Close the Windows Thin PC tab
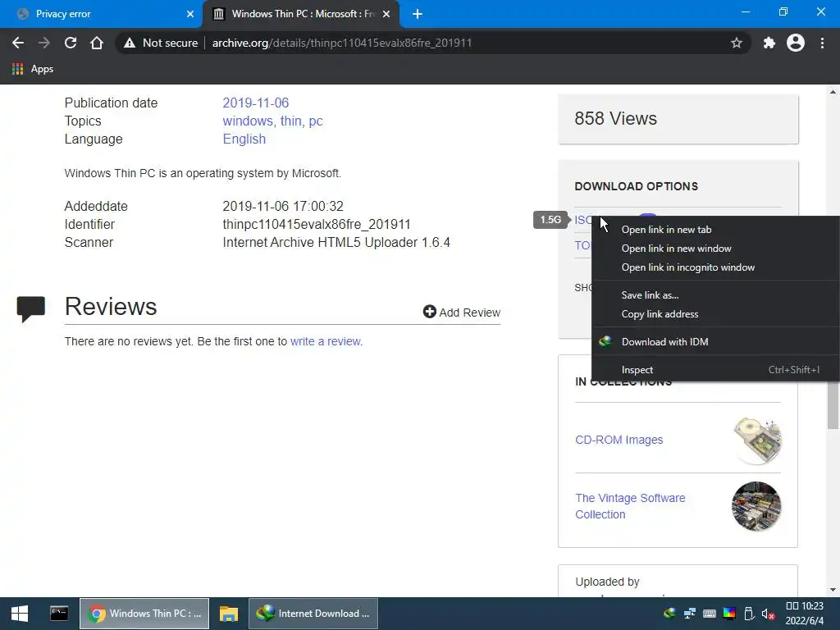 [x=386, y=14]
